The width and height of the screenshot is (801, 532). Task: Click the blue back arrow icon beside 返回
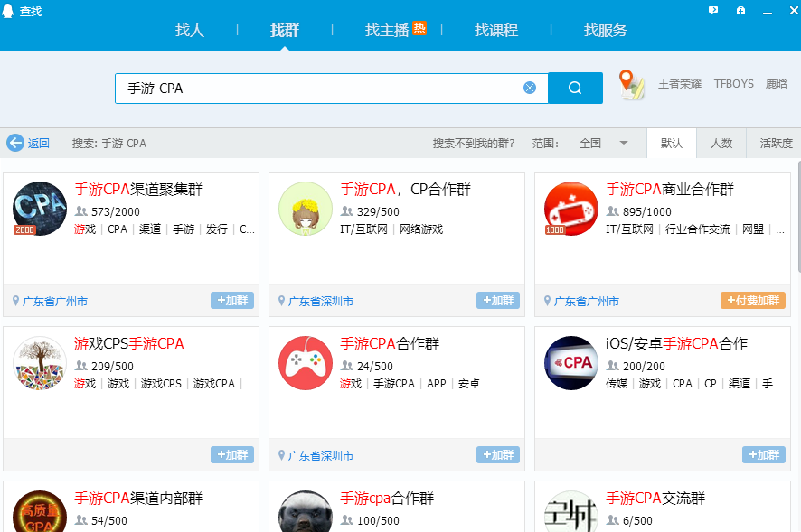coord(15,143)
